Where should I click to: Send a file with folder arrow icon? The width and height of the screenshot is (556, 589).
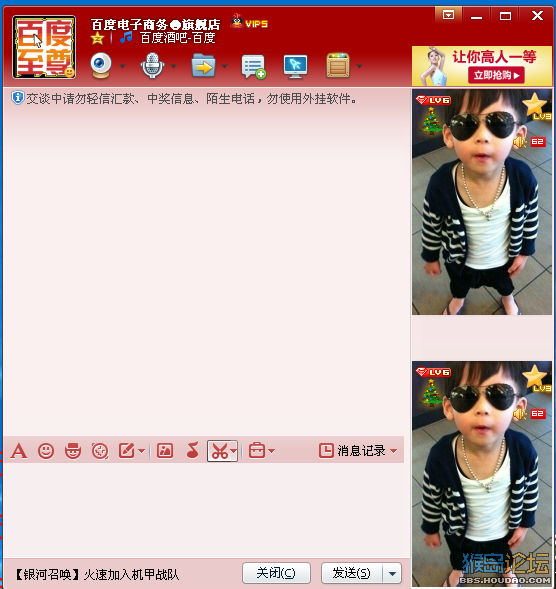point(203,65)
